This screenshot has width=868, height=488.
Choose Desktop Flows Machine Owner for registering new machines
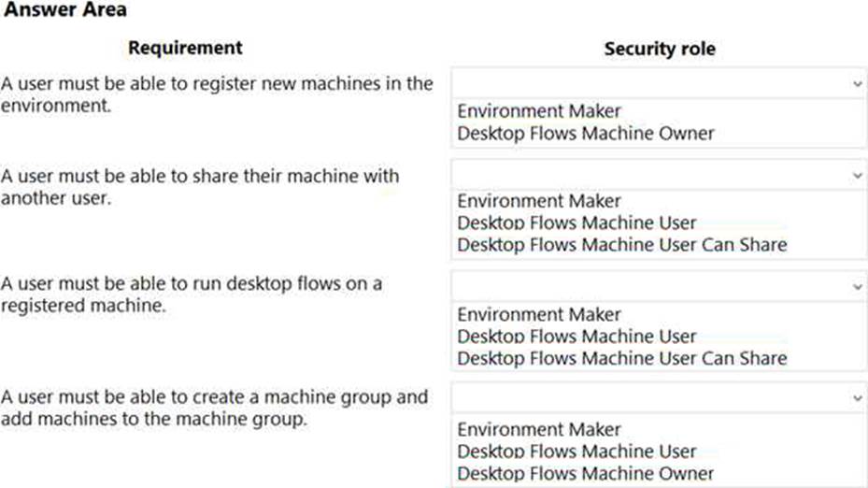click(586, 134)
